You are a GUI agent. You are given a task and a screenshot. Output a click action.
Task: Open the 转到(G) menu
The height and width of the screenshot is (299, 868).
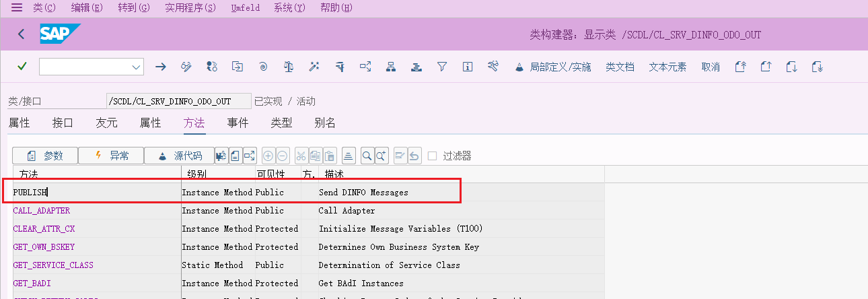134,7
